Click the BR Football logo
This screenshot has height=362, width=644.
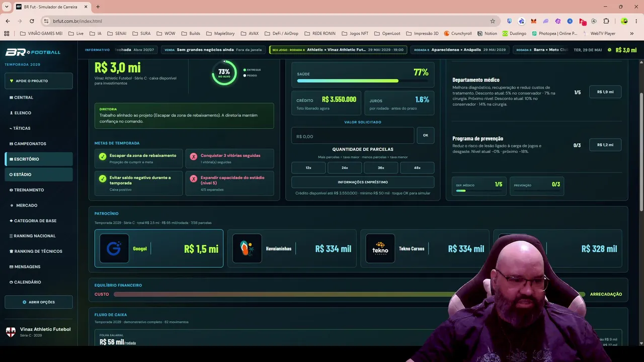[x=33, y=52]
